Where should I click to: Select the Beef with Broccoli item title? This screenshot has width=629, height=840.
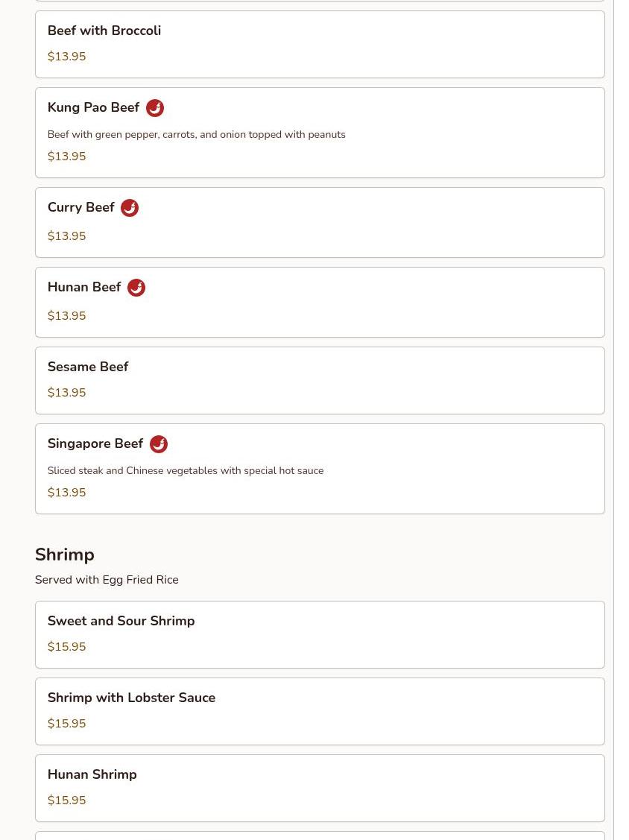coord(104,31)
